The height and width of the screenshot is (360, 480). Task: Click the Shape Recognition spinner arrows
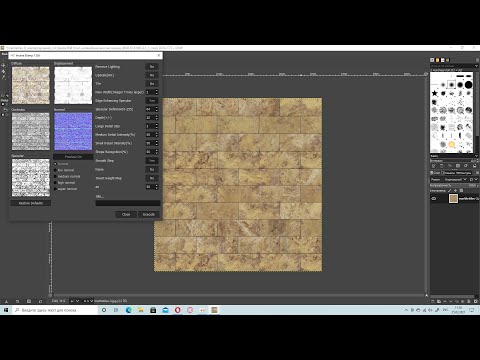click(156, 152)
